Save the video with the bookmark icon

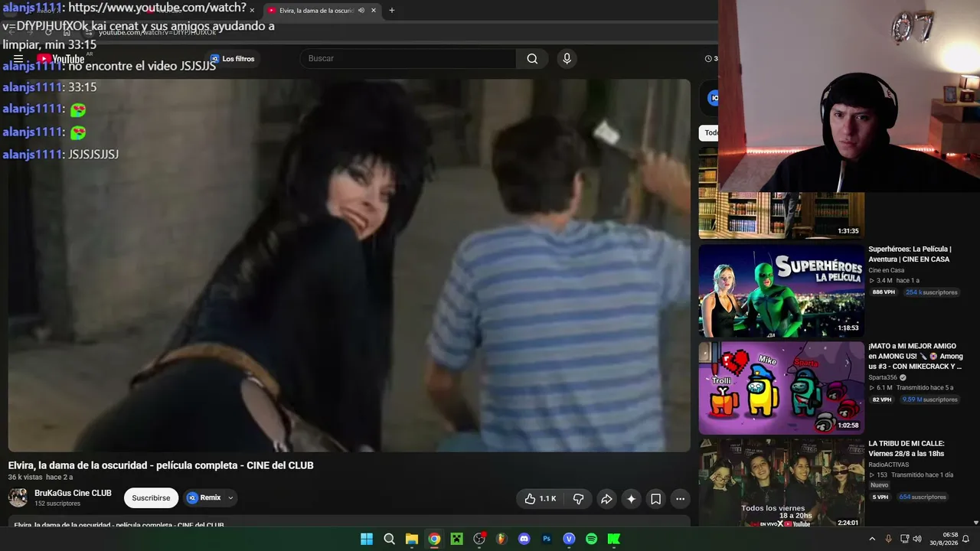(x=656, y=499)
